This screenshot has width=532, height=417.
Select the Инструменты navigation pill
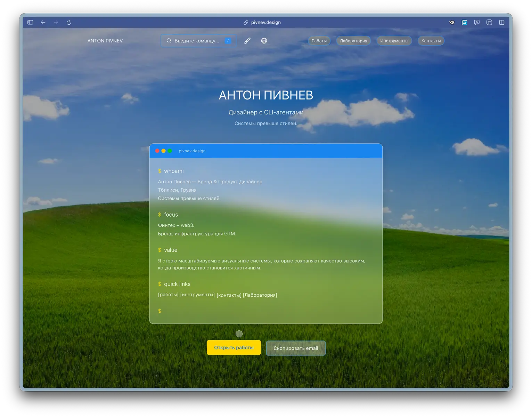(x=394, y=41)
